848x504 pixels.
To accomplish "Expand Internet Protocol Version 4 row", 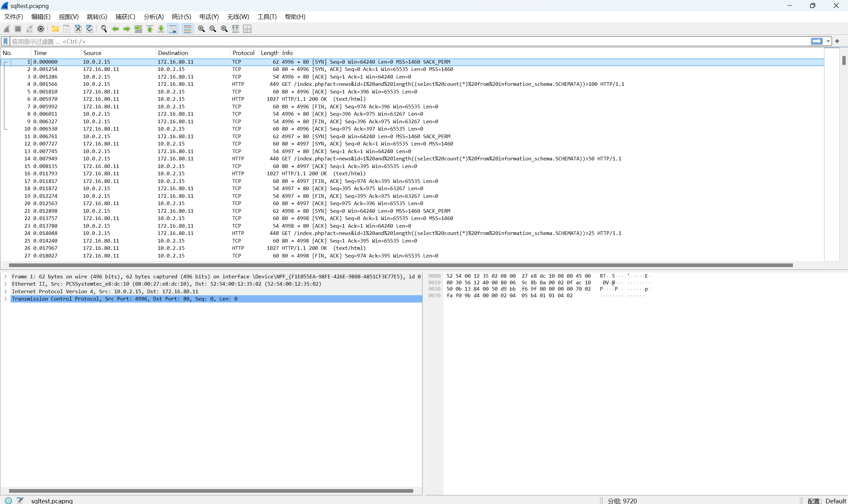I will (5, 291).
